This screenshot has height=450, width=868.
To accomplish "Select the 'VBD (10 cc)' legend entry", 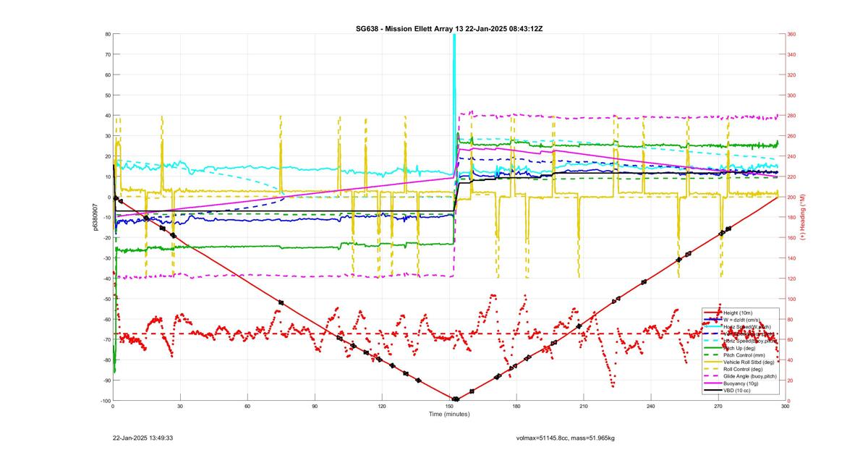I will click(737, 391).
